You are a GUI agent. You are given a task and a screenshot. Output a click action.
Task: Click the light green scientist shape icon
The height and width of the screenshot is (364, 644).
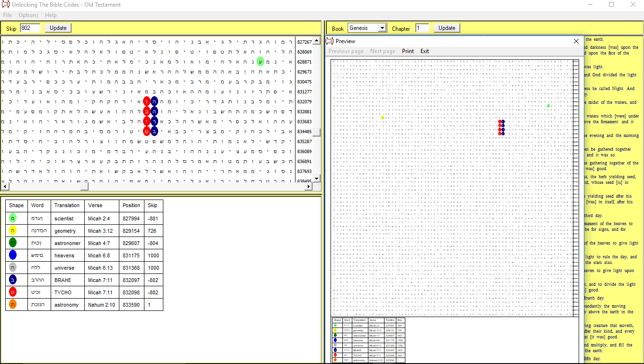(13, 218)
